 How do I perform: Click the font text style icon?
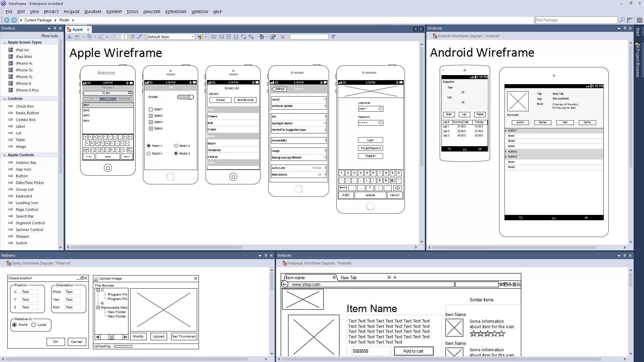69,37
